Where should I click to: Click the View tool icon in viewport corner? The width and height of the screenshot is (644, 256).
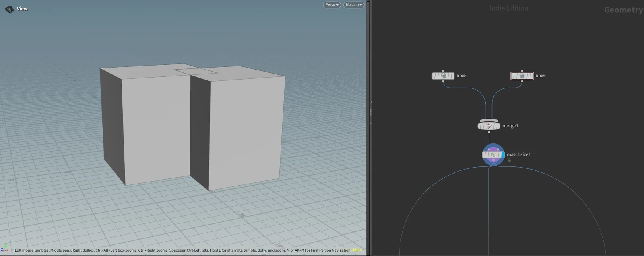[9, 8]
